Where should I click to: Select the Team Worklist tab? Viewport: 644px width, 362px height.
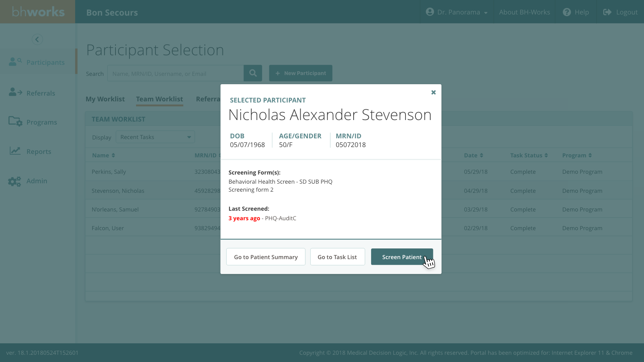(x=159, y=99)
